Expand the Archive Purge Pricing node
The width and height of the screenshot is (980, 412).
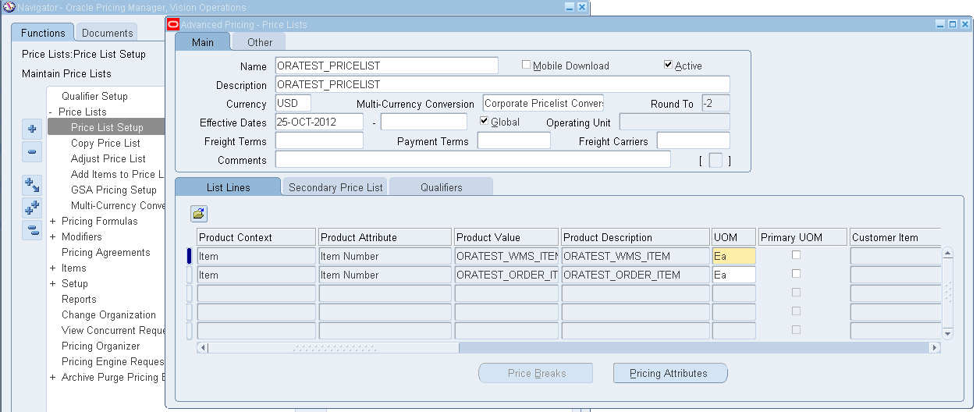[x=52, y=377]
